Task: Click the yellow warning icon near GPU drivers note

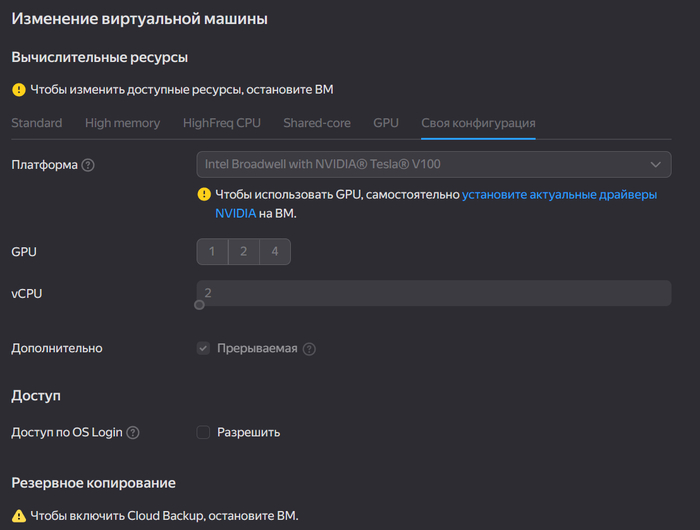Action: coord(204,194)
